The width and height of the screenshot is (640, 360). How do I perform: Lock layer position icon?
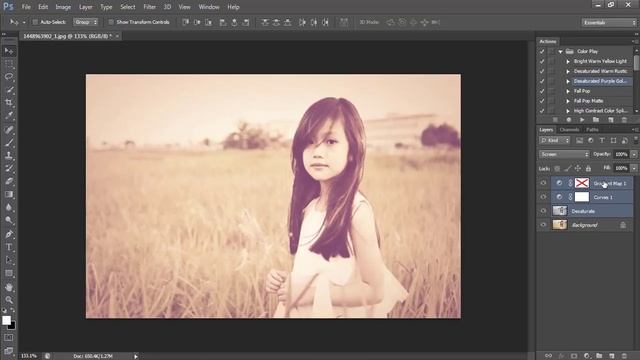(578, 168)
